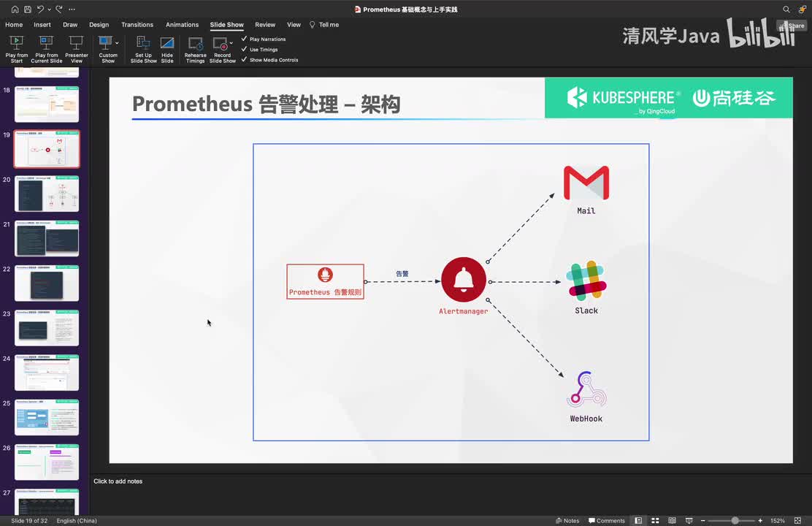Viewport: 812px width, 526px height.
Task: Select slide 22 thumbnail
Action: [47, 283]
